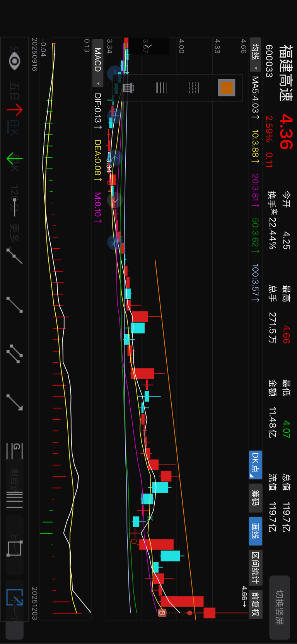The height and width of the screenshot is (644, 297).
Task: Delete drawn line with trash can icon
Action: coord(128,88)
